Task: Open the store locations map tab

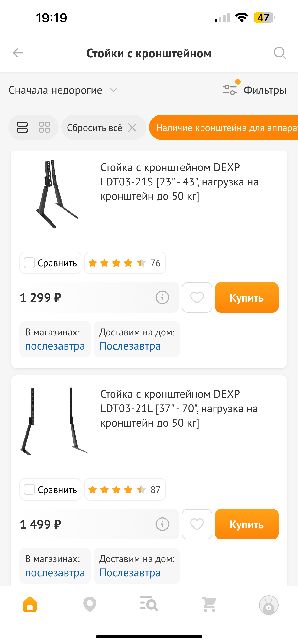Action: [90, 604]
